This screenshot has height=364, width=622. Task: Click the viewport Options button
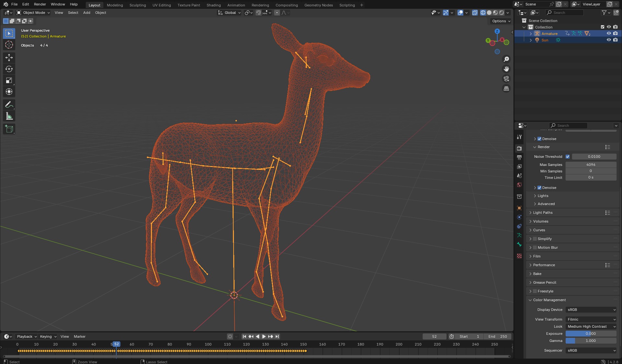tap(501, 21)
